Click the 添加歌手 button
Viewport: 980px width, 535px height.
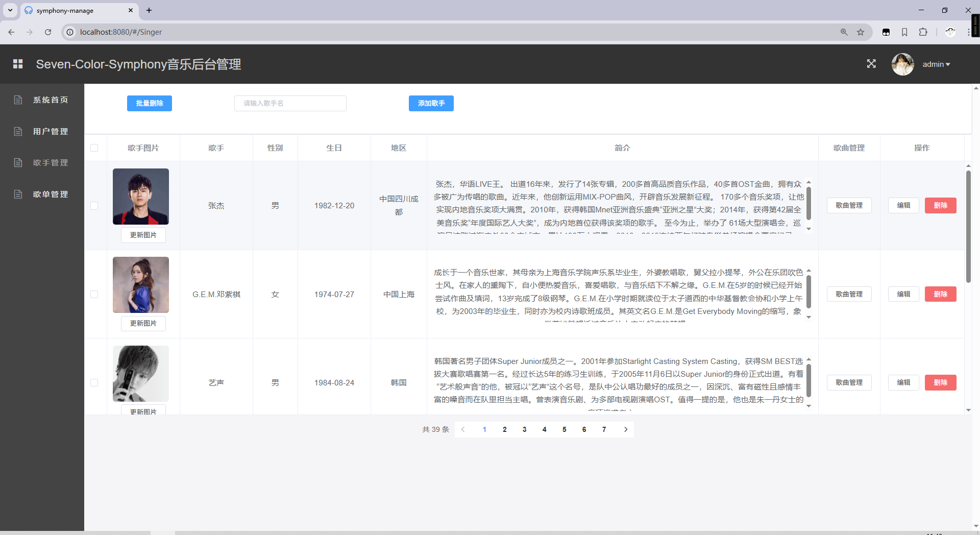[431, 103]
